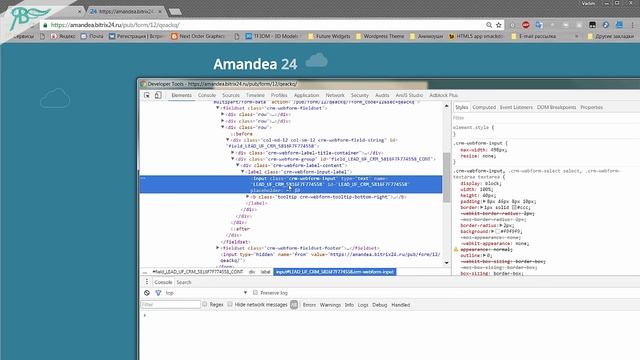Open the Application tab

pyautogui.click(x=307, y=95)
